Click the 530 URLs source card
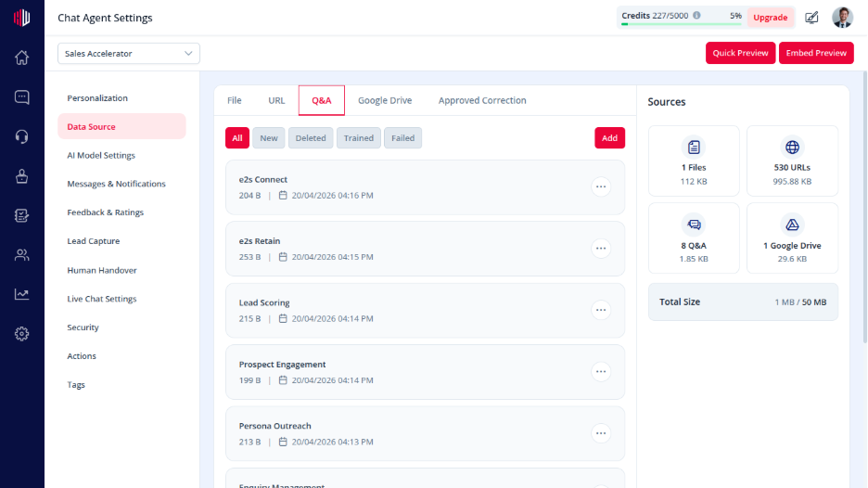This screenshot has height=488, width=868. pyautogui.click(x=792, y=161)
